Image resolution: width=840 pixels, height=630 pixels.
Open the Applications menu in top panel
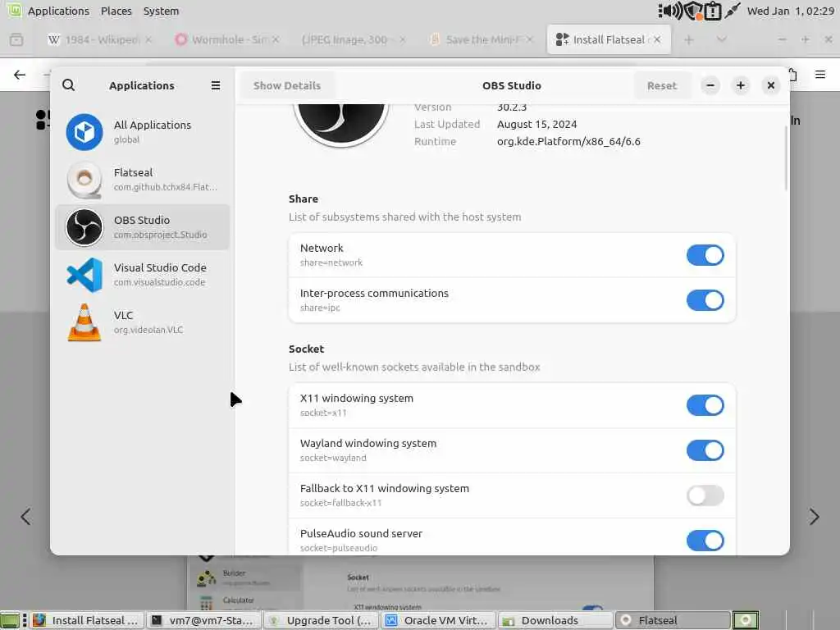point(58,11)
